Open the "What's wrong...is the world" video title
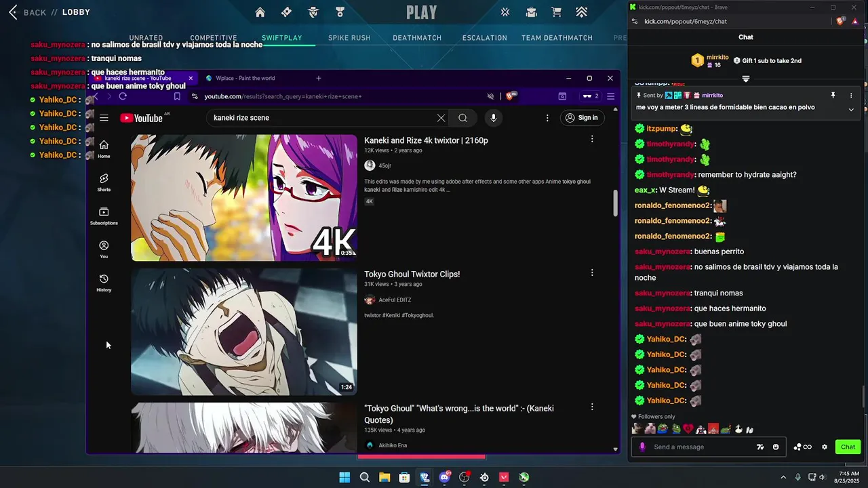868x488 pixels. coord(459,414)
